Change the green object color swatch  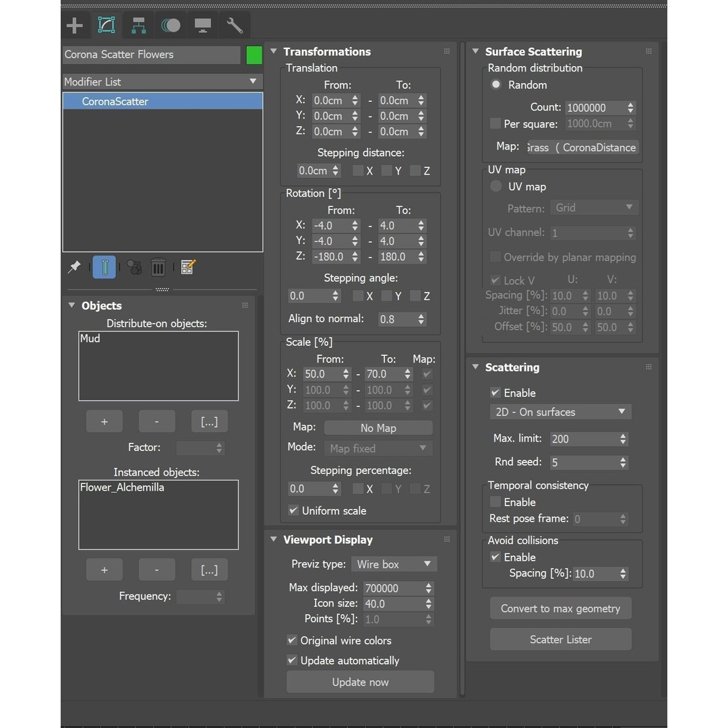click(x=254, y=55)
